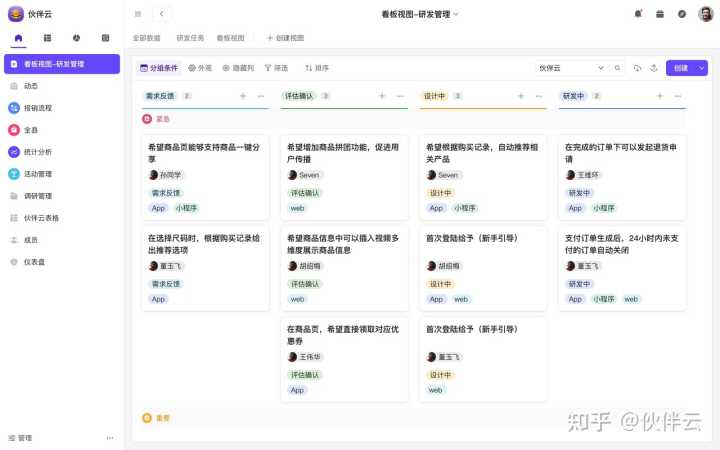This screenshot has height=450, width=720.
Task: Open card 在完成的订单下可以发起退货申请
Action: click(622, 177)
